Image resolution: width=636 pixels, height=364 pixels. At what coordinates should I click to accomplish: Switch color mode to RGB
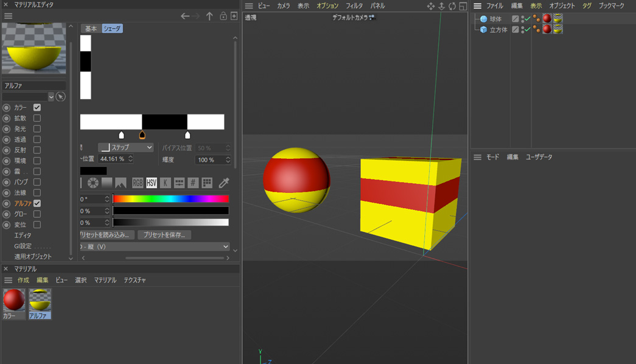click(138, 183)
